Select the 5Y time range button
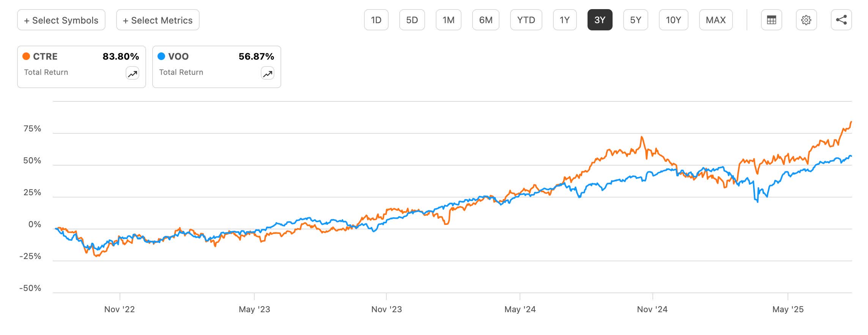 pyautogui.click(x=635, y=20)
